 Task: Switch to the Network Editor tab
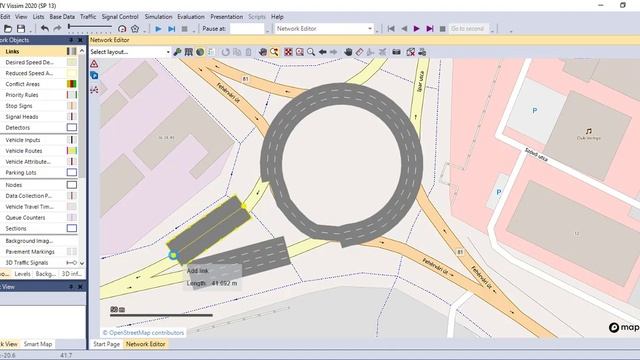[x=146, y=344]
